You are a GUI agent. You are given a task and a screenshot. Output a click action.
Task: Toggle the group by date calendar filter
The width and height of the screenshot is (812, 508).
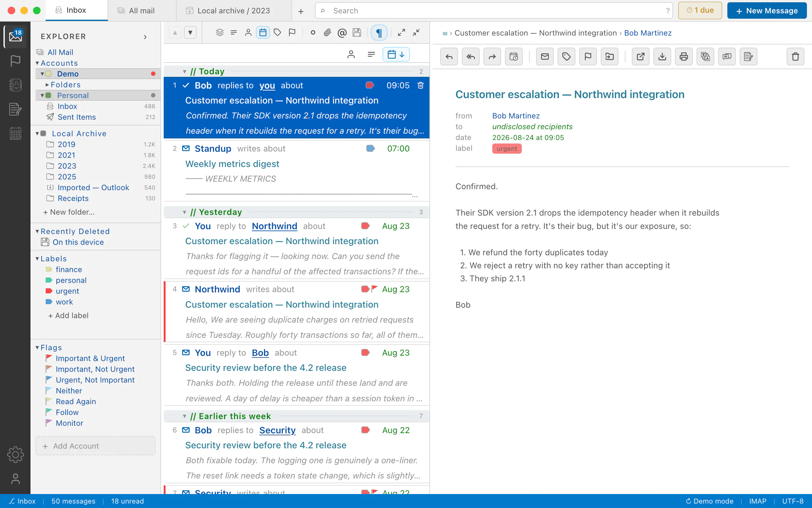[x=263, y=33]
